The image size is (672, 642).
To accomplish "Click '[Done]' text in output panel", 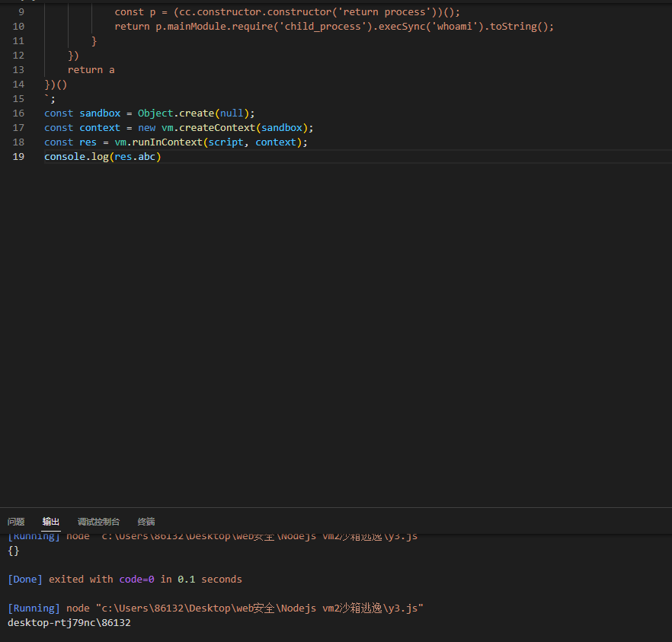I will tap(25, 580).
